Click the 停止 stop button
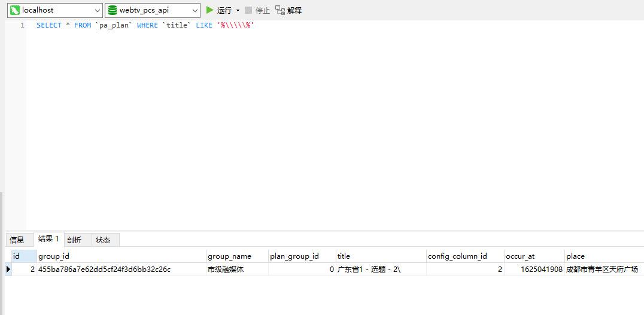The image size is (644, 315). (257, 10)
